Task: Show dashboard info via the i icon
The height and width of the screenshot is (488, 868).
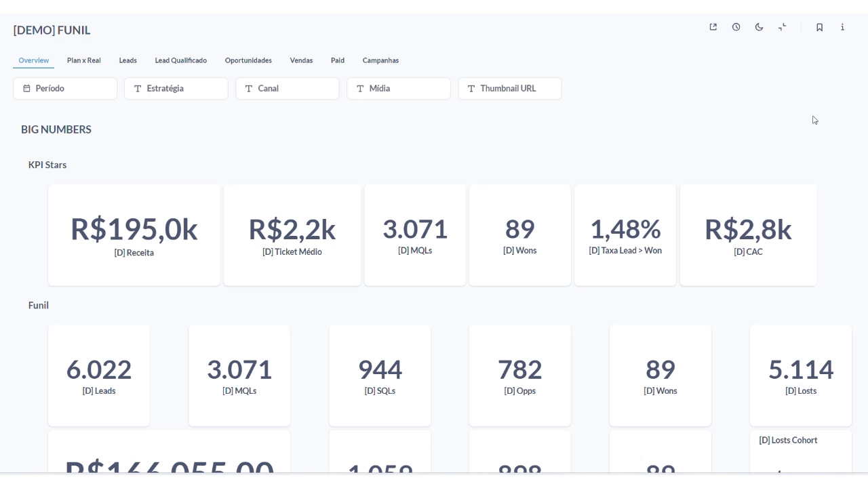Action: pos(842,27)
